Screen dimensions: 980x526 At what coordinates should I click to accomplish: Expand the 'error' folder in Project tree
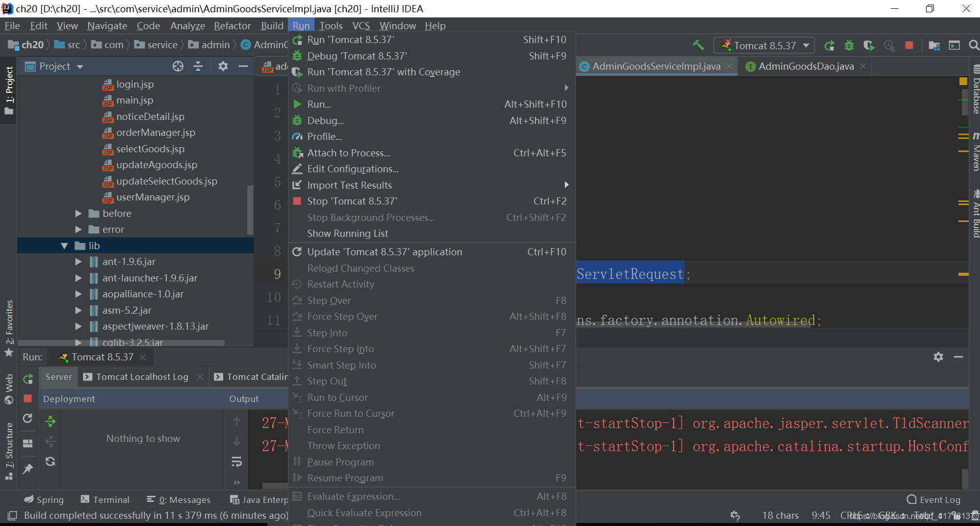tap(79, 229)
